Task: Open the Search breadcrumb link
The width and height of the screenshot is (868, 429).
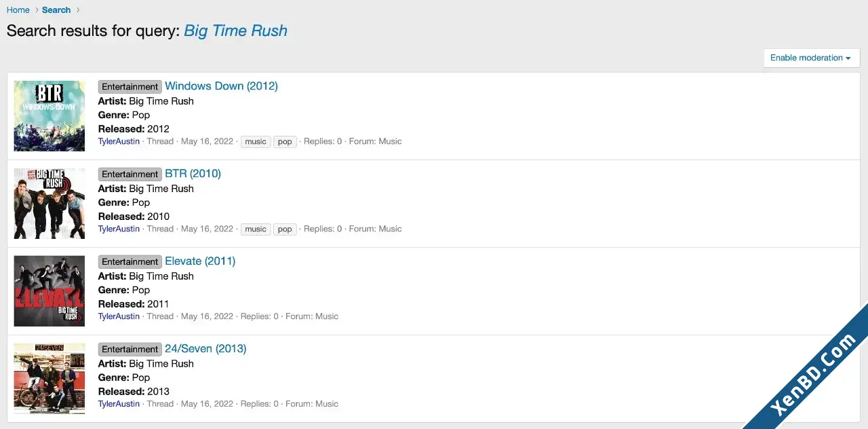Action: tap(56, 10)
